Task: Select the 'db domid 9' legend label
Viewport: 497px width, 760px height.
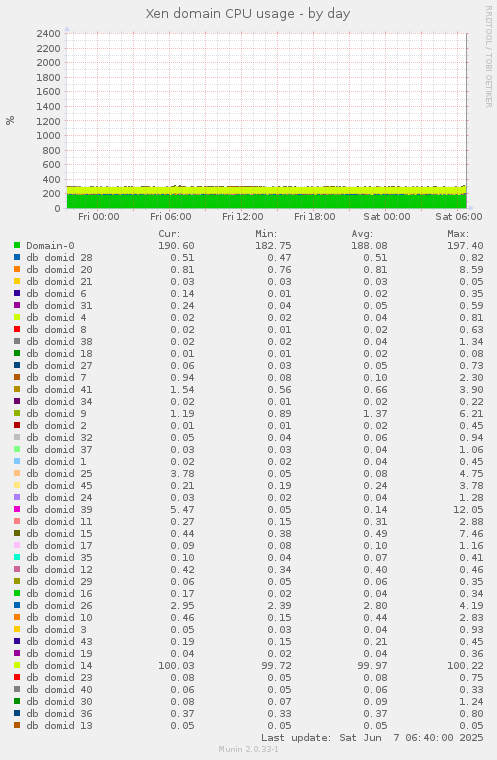Action: pos(56,413)
